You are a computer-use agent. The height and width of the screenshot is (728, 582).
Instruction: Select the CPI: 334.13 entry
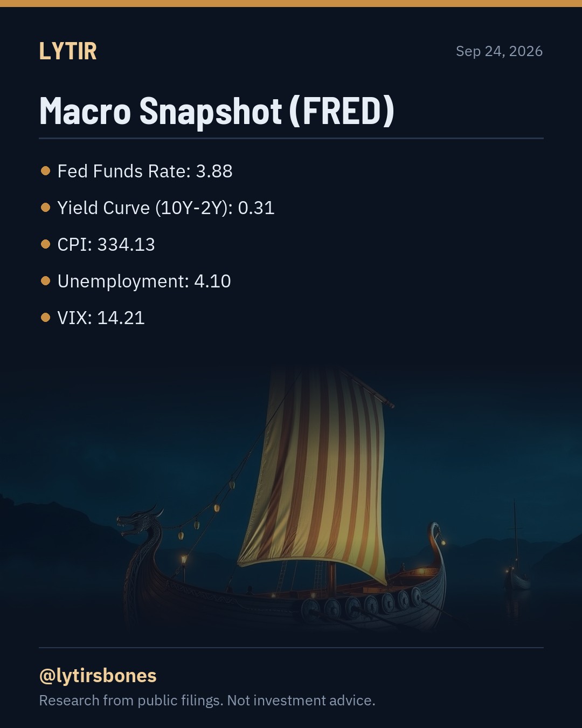tap(106, 244)
